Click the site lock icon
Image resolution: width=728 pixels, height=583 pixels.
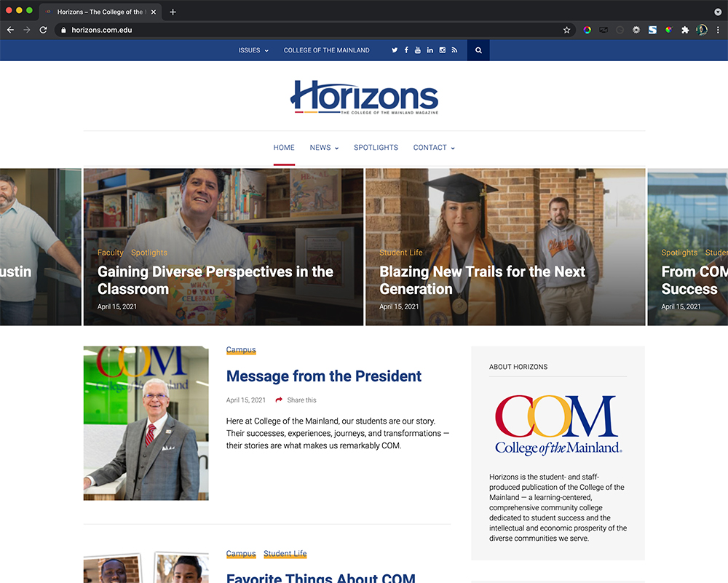(63, 30)
